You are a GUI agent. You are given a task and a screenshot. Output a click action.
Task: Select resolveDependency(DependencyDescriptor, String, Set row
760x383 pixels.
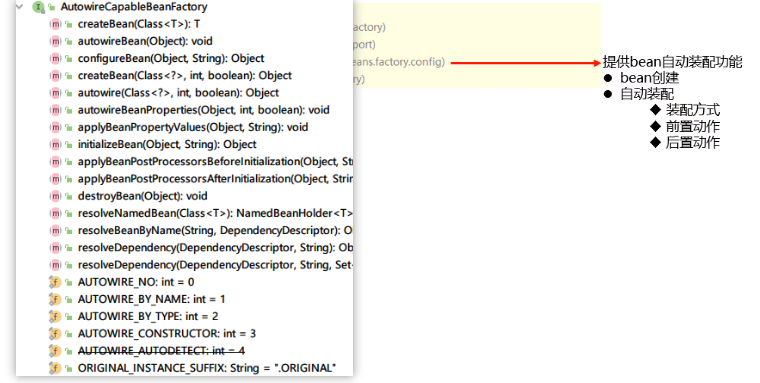pos(215,265)
